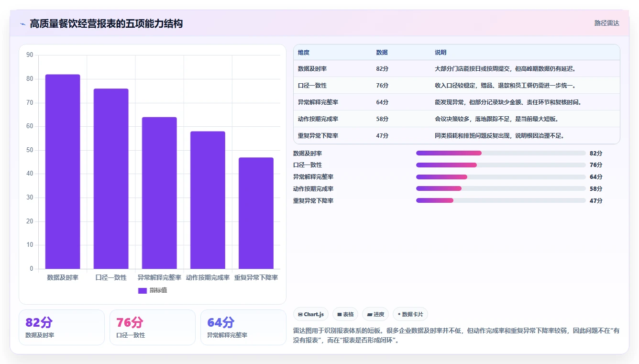This screenshot has width=639, height=364.
Task: Click the 82分 value beside the progress bar
Action: 596,154
